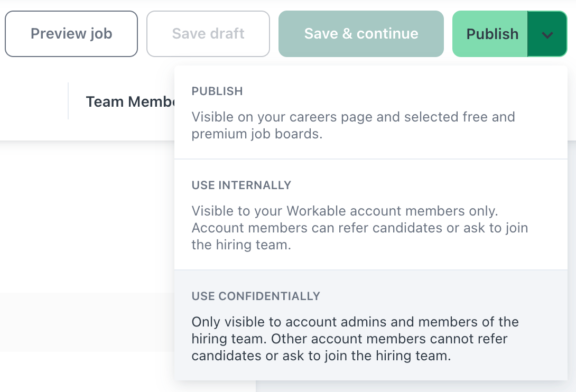The image size is (576, 392).
Task: Click the 'Only visible to account admins' description
Action: pyautogui.click(x=355, y=322)
